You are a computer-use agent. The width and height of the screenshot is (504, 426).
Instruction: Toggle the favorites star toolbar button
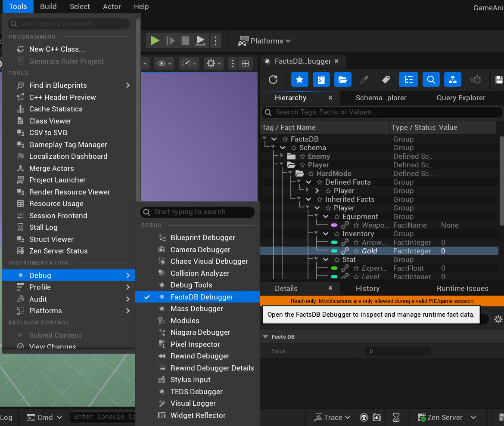(299, 80)
